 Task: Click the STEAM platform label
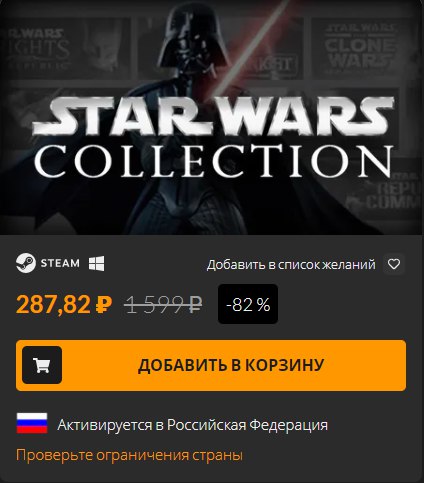(60, 263)
